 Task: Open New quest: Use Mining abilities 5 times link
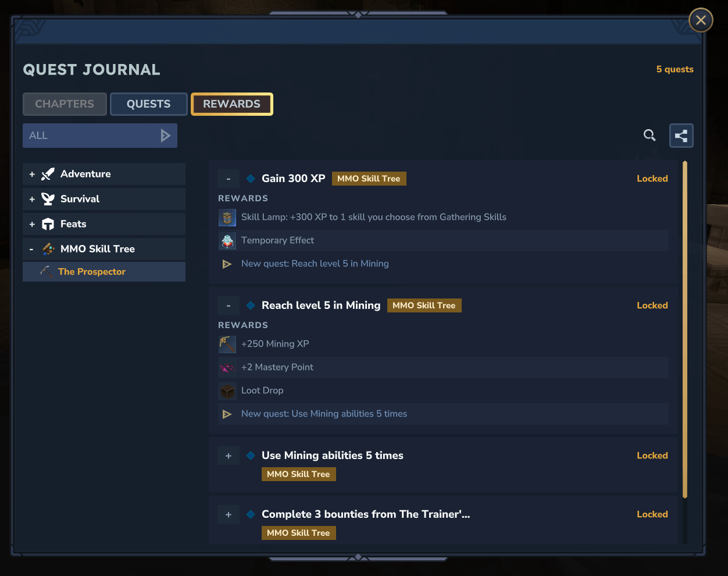coord(324,414)
